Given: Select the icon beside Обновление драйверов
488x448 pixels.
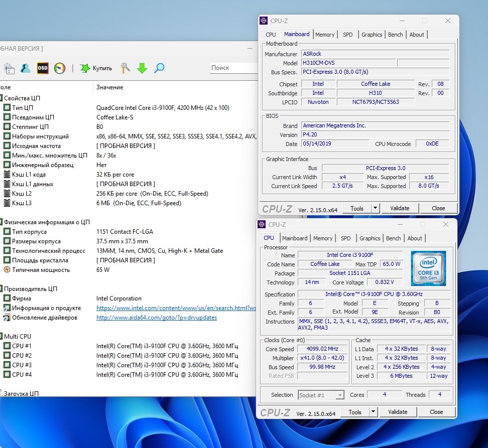Looking at the screenshot, I should pos(7,318).
